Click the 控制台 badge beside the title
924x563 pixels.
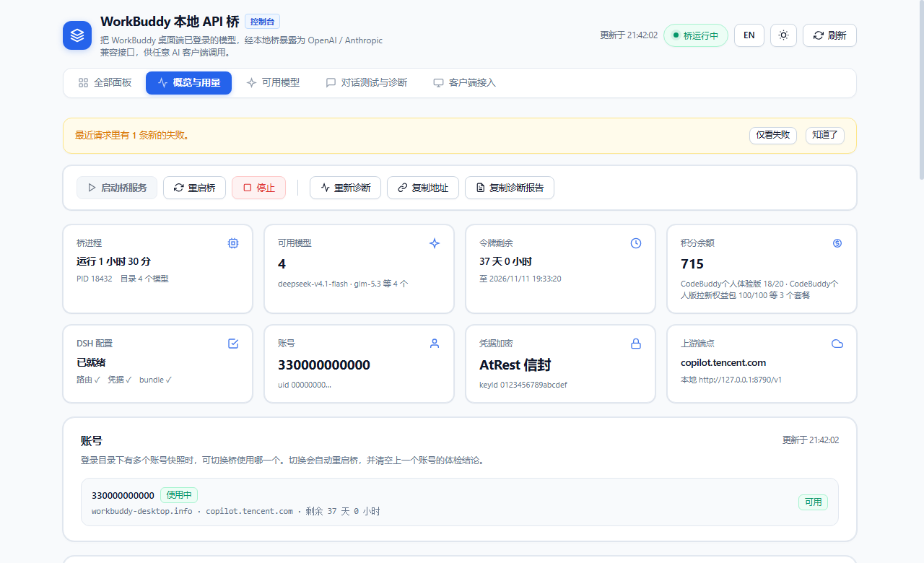[x=262, y=22]
